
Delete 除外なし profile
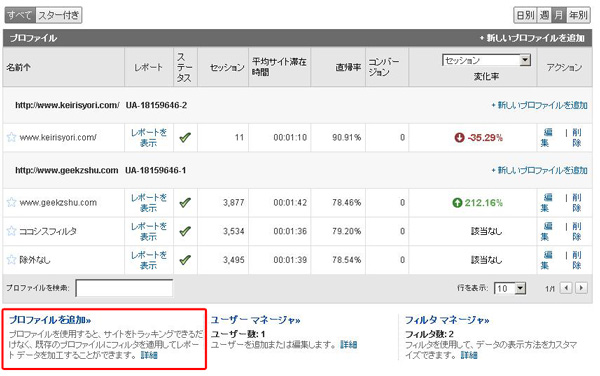[577, 260]
